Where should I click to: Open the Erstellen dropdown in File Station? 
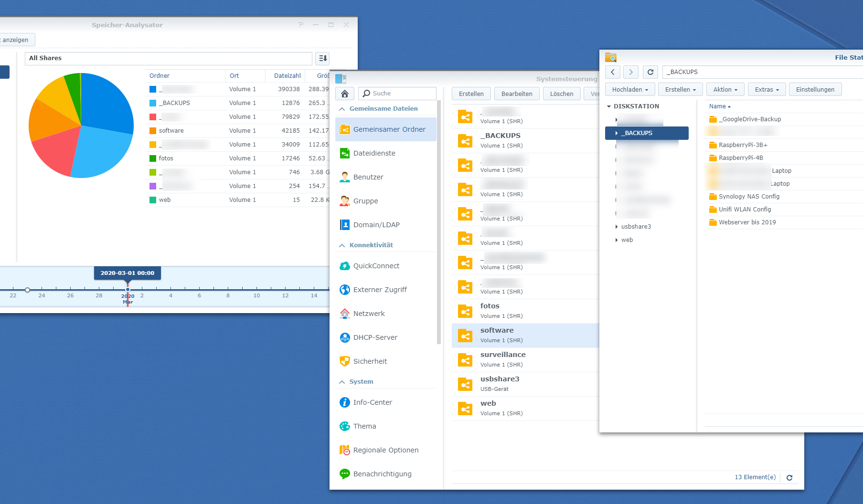pyautogui.click(x=681, y=89)
